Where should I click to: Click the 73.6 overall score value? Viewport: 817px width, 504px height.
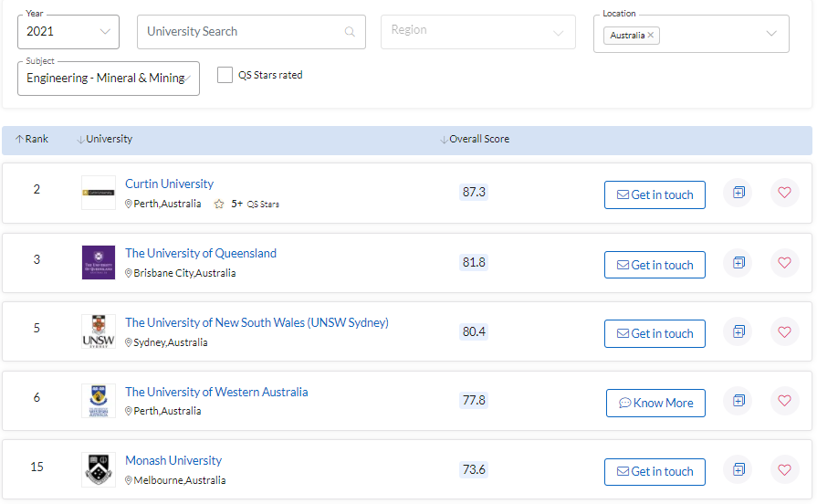coord(474,469)
